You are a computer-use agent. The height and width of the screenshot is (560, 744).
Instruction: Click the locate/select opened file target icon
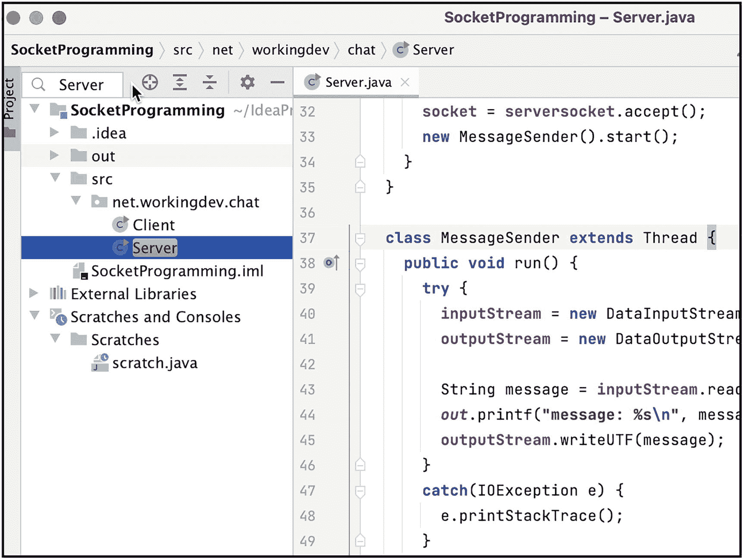150,82
